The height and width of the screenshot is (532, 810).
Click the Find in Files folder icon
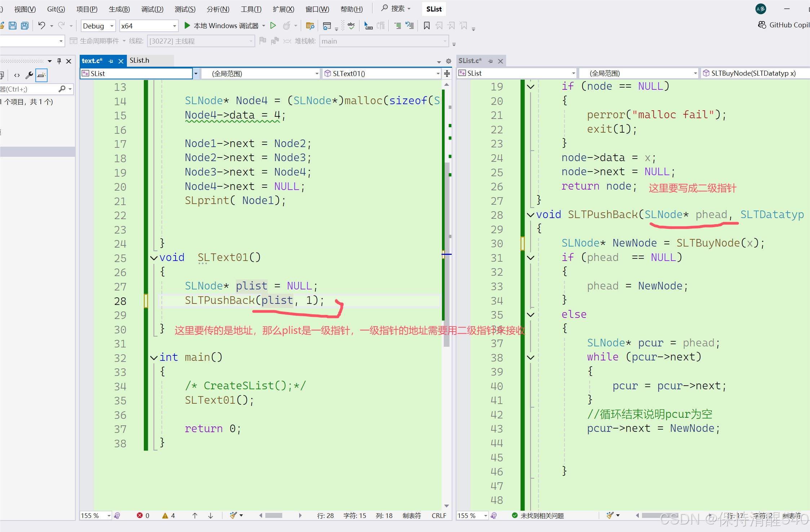310,26
